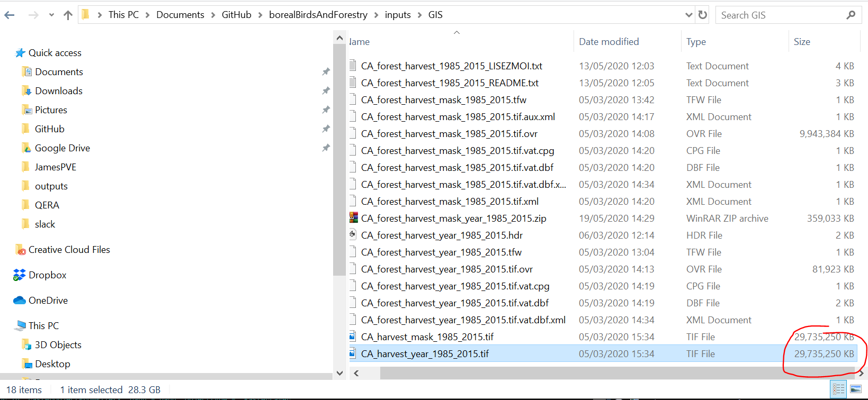This screenshot has height=400, width=868.
Task: Open 3D Objects folder icon
Action: pos(26,345)
